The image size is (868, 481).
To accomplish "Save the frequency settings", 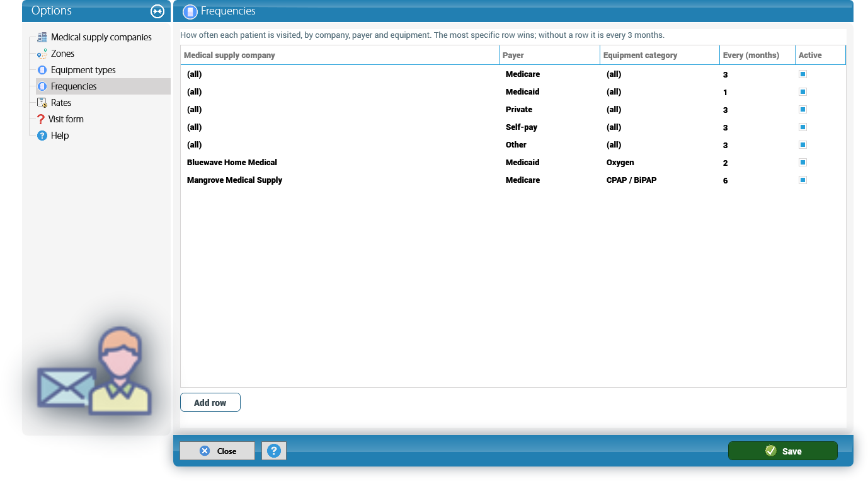I will (x=783, y=451).
